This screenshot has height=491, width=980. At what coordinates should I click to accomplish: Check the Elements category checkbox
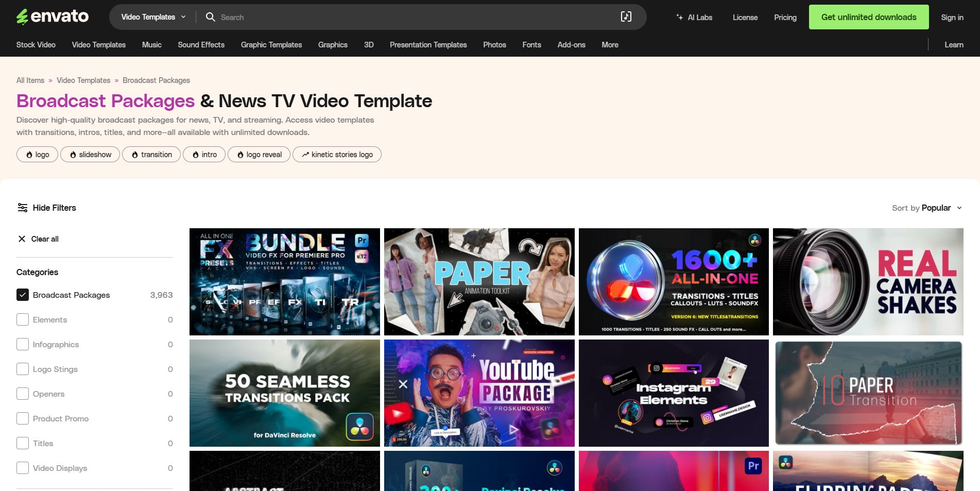pyautogui.click(x=23, y=319)
